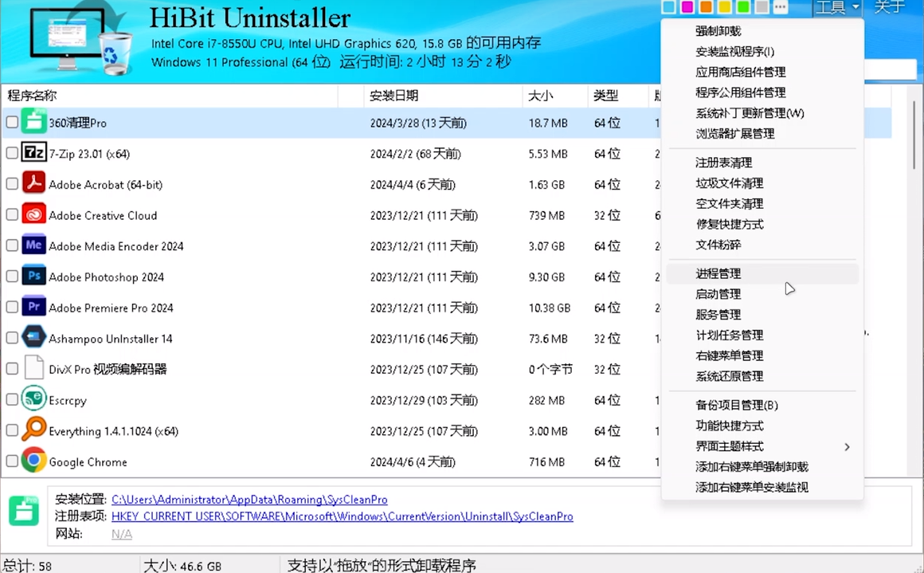Screen dimensions: 924x573
Task: Tick the checkbox for Adobe Acrobat
Action: pyautogui.click(x=12, y=183)
